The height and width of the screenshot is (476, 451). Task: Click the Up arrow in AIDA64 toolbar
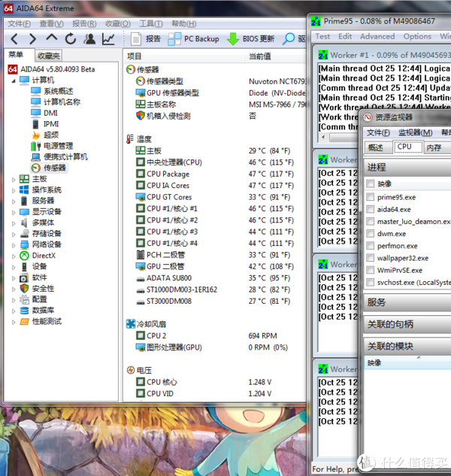click(x=52, y=38)
